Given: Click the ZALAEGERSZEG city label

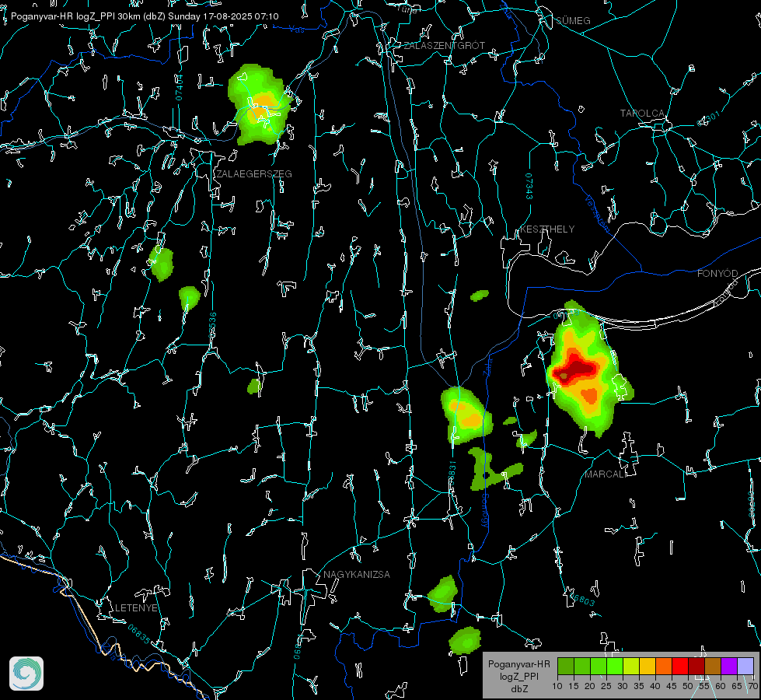Looking at the screenshot, I should [254, 174].
